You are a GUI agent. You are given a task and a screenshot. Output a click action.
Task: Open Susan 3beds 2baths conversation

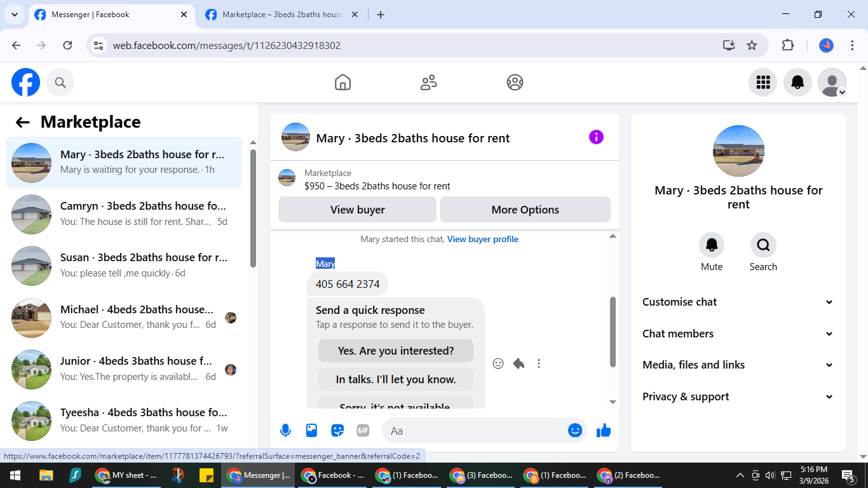point(124,266)
